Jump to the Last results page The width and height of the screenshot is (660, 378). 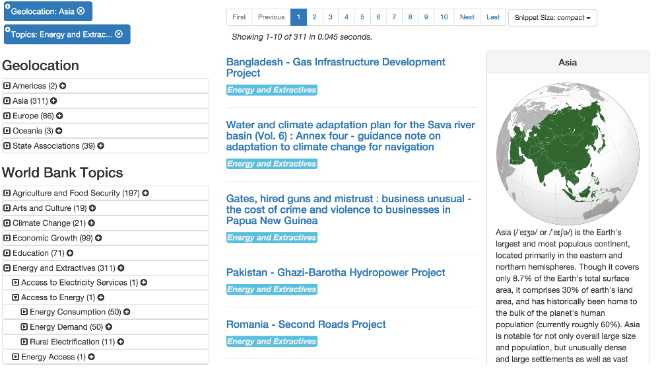coord(493,17)
